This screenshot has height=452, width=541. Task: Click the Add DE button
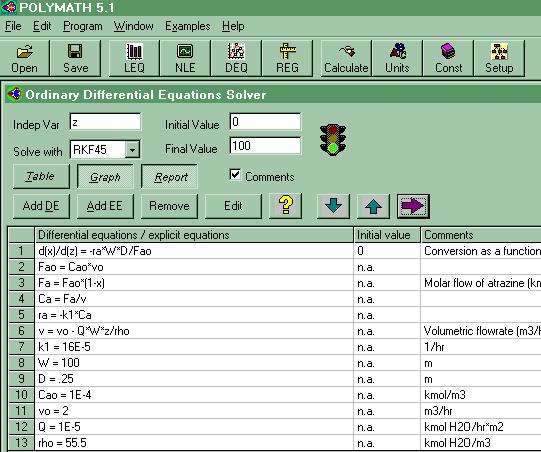[41, 206]
